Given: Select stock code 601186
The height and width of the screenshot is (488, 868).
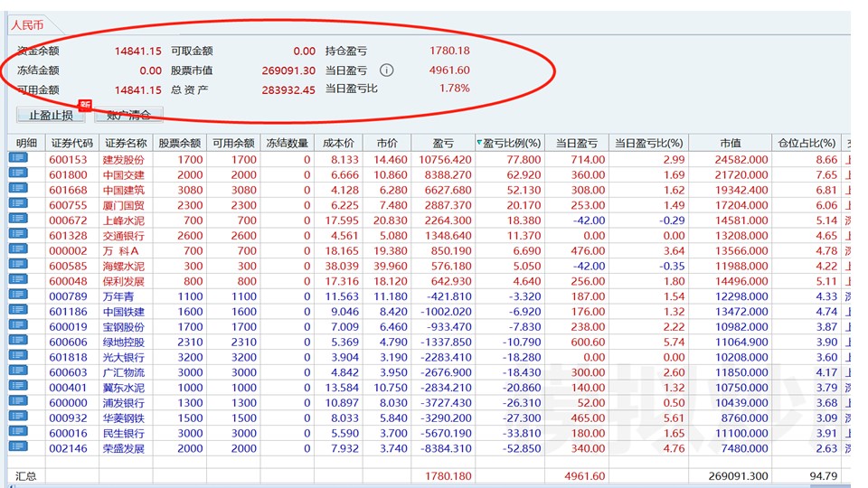Looking at the screenshot, I should coord(68,312).
